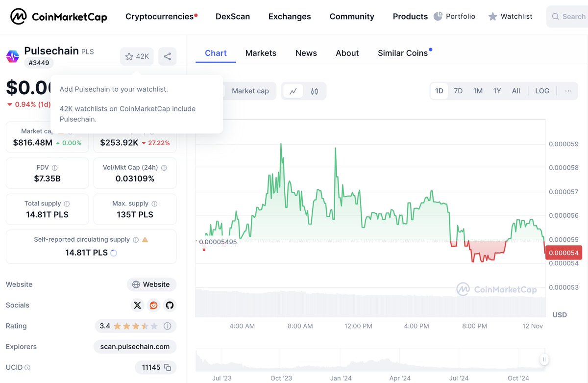Add Pulsechain to your watchlist
This screenshot has width=588, height=383.
[136, 56]
